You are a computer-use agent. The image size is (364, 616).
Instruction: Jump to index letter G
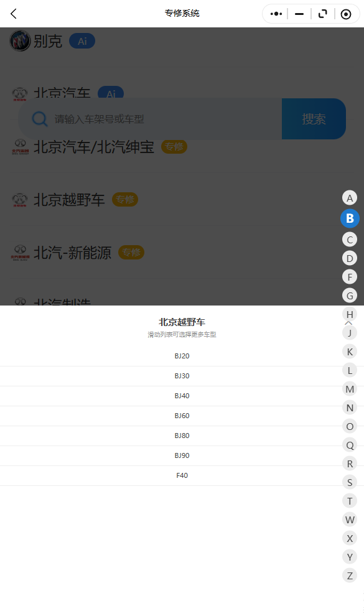tap(350, 296)
